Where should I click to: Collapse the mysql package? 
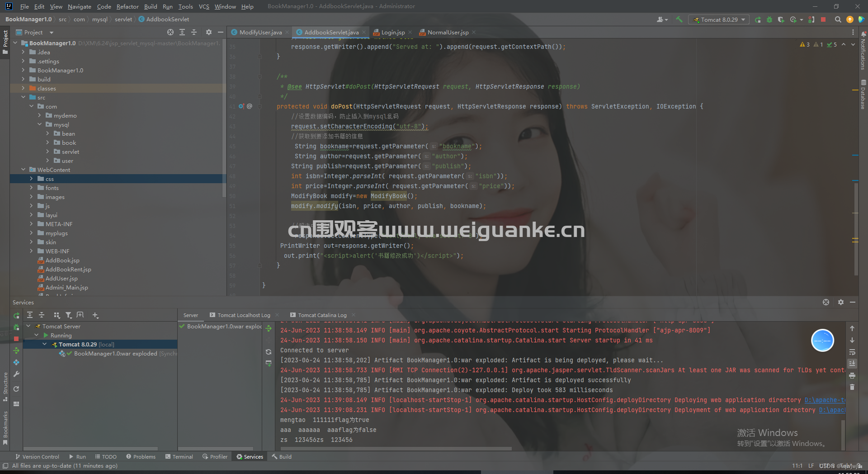tap(39, 124)
